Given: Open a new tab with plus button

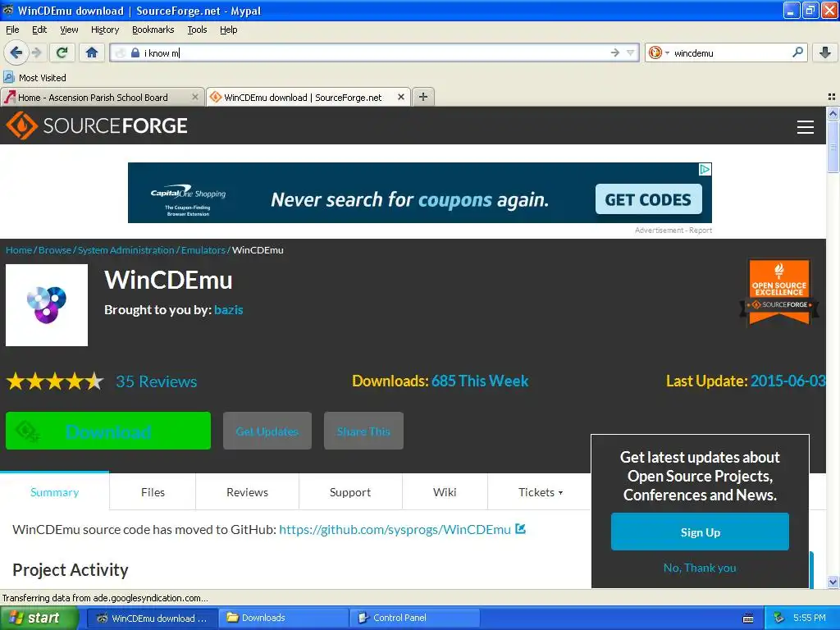Looking at the screenshot, I should coord(423,97).
